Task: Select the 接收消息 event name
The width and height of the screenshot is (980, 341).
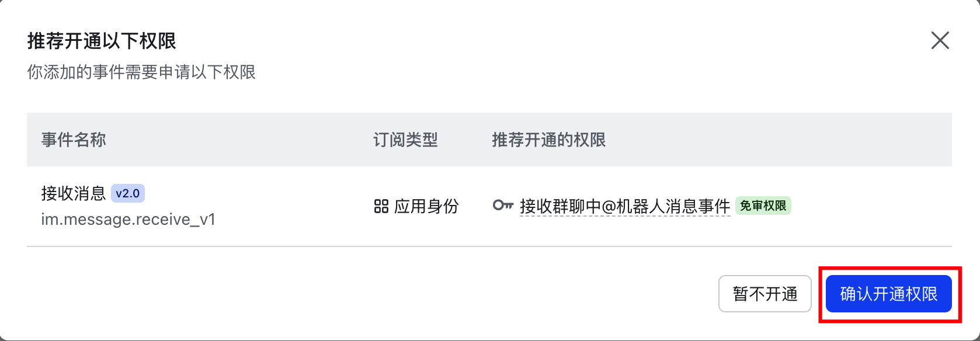Action: click(x=73, y=193)
